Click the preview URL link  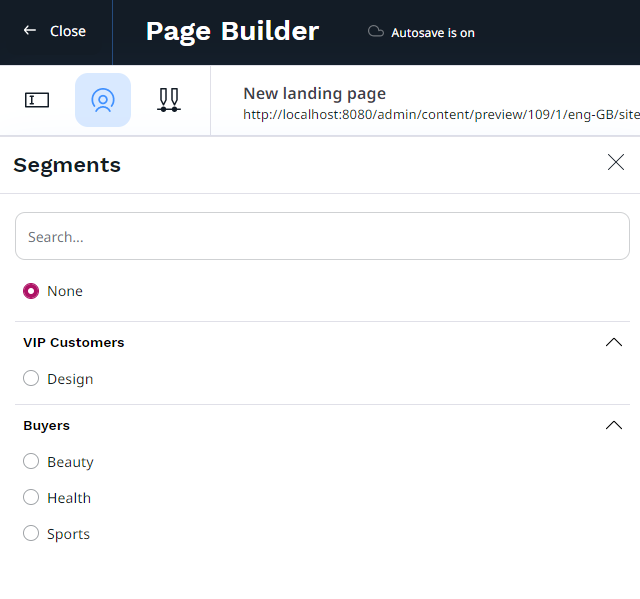(440, 115)
